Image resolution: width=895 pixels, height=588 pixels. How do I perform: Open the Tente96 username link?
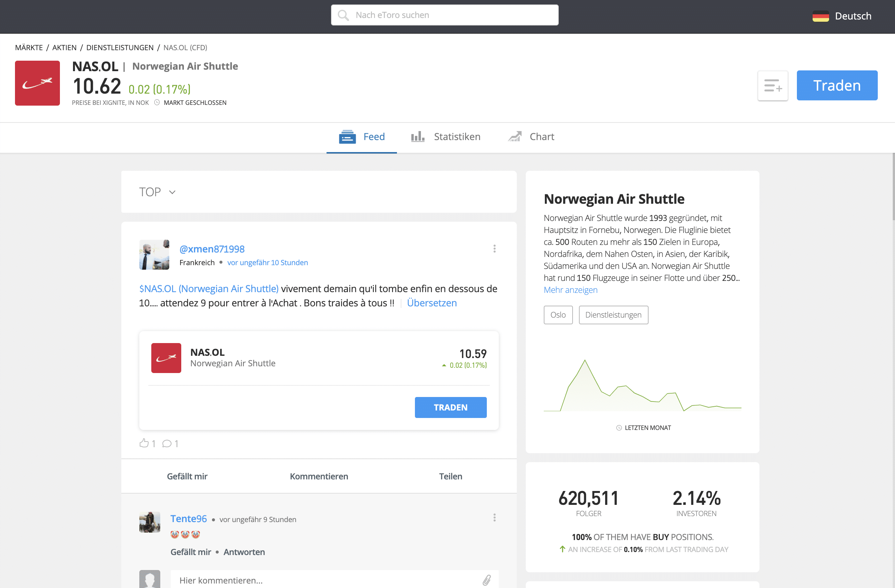189,519
